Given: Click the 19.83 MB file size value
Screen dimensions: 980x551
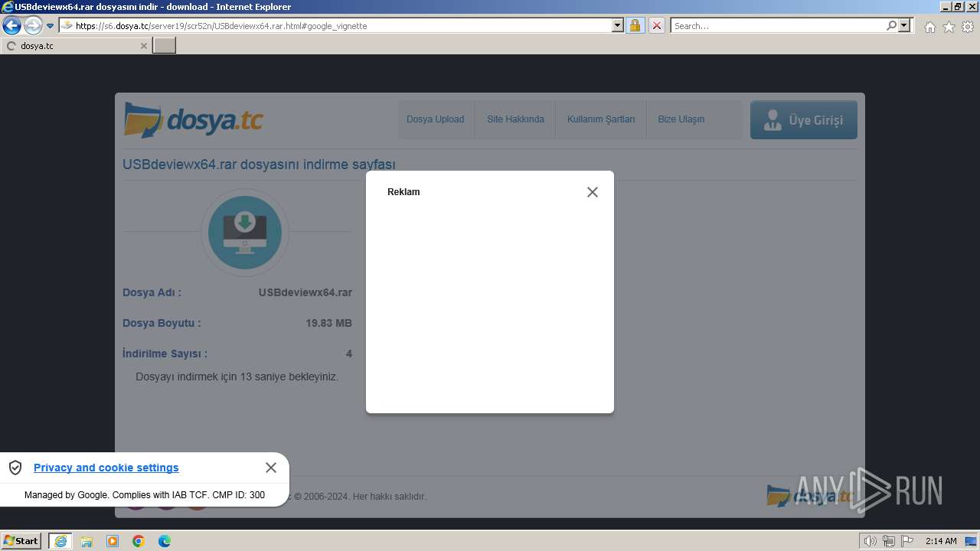Looking at the screenshot, I should [x=329, y=323].
